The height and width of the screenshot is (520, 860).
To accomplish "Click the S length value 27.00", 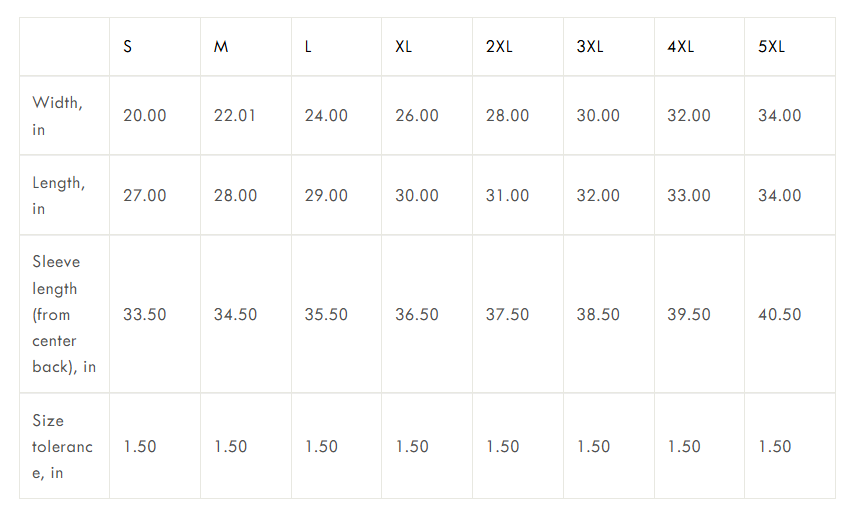I will pyautogui.click(x=145, y=196).
